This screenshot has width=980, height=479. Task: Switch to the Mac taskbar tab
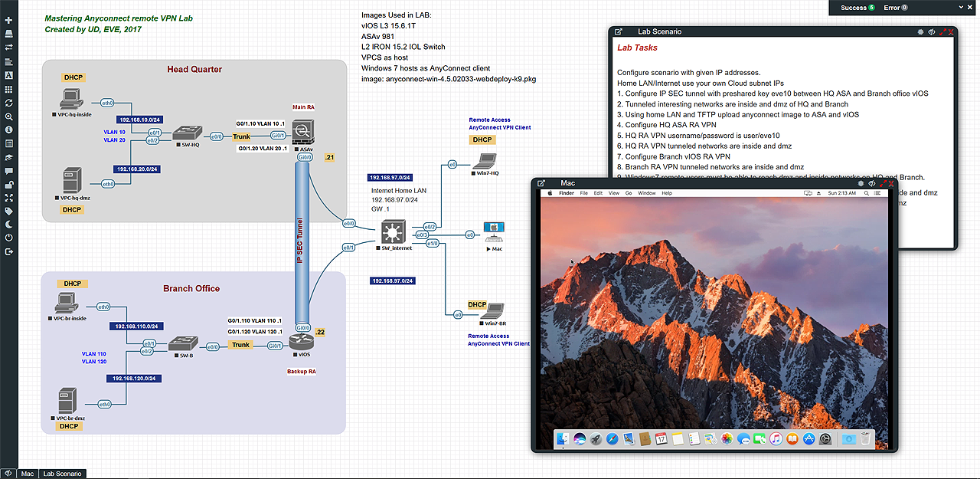pyautogui.click(x=29, y=474)
